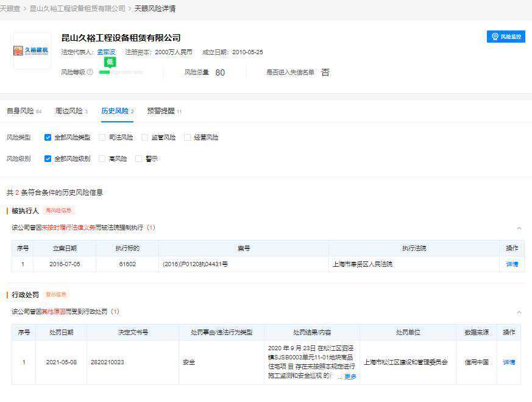Check the 全部风险类型 checkbox
This screenshot has width=532, height=402.
[x=48, y=138]
